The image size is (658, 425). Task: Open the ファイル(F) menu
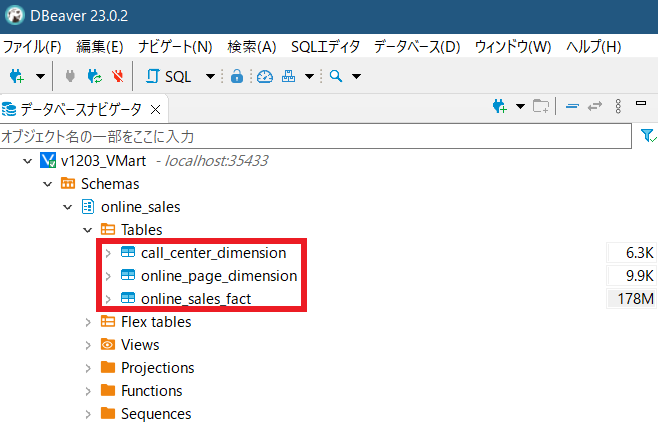tap(32, 47)
